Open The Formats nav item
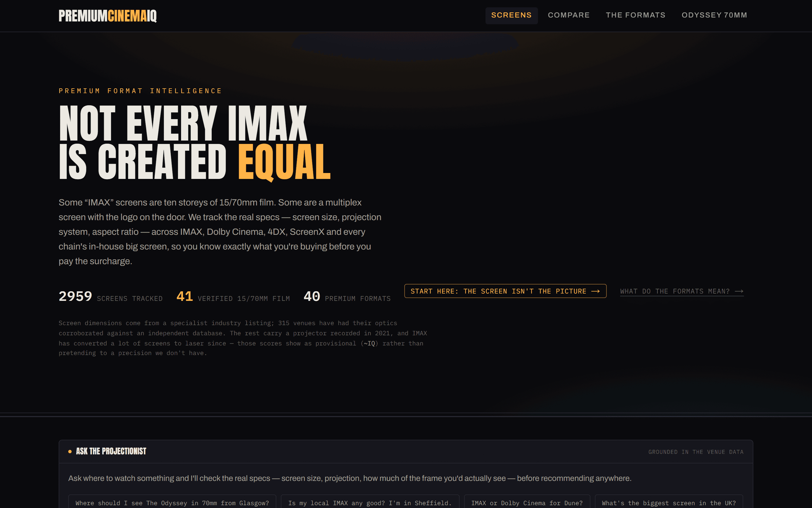812x508 pixels. (636, 16)
